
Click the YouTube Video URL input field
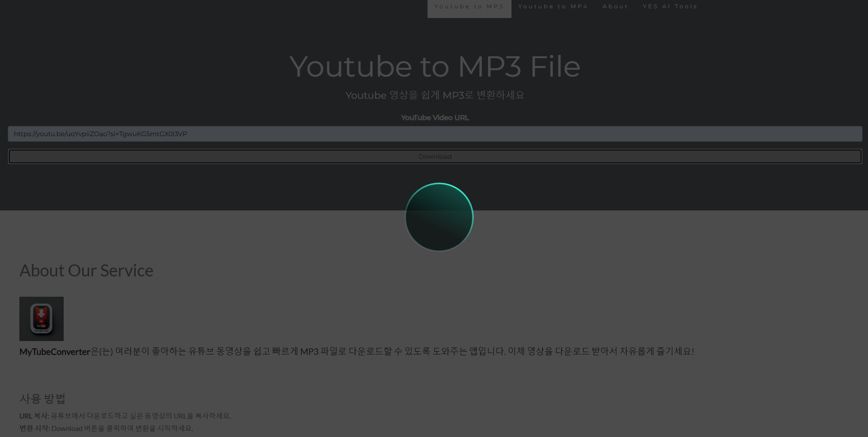tap(435, 134)
